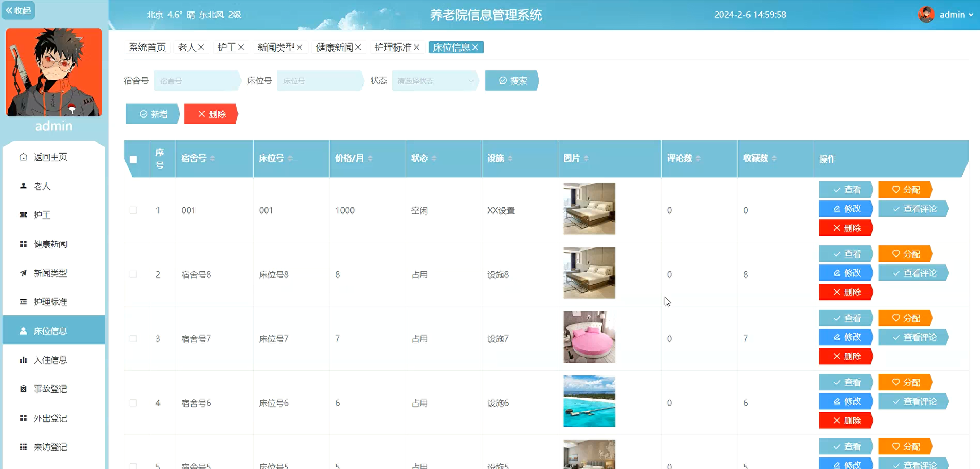980x469 pixels.
Task: Collapse the sidebar with 收起 button
Action: pyautogui.click(x=18, y=10)
